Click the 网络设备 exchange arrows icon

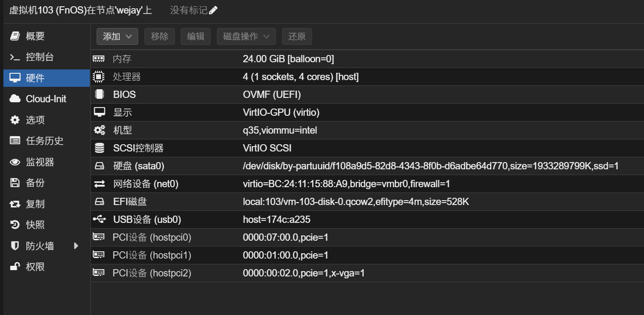tap(99, 184)
